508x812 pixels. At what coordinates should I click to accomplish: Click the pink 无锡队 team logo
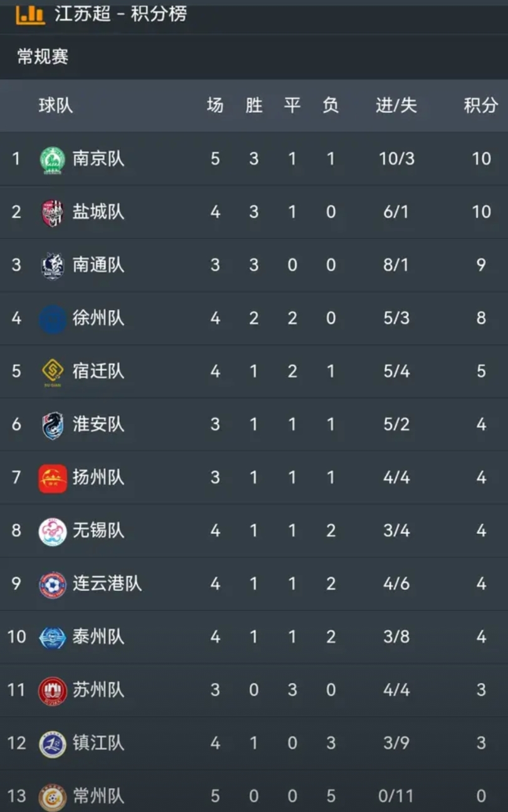pyautogui.click(x=53, y=532)
